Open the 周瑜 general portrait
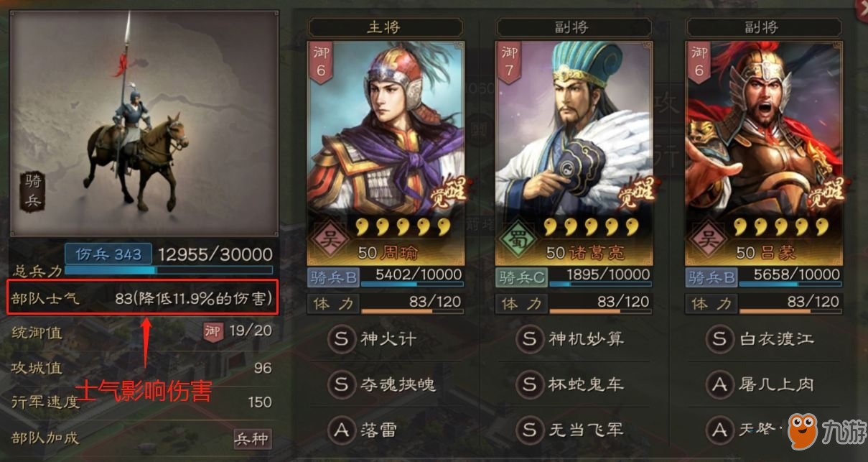This screenshot has height=462, width=868. tap(386, 137)
